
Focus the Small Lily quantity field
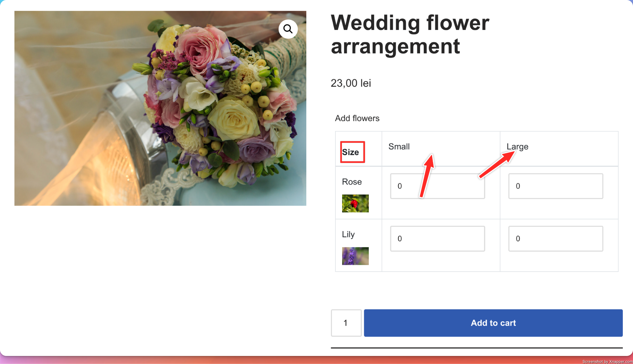point(437,239)
